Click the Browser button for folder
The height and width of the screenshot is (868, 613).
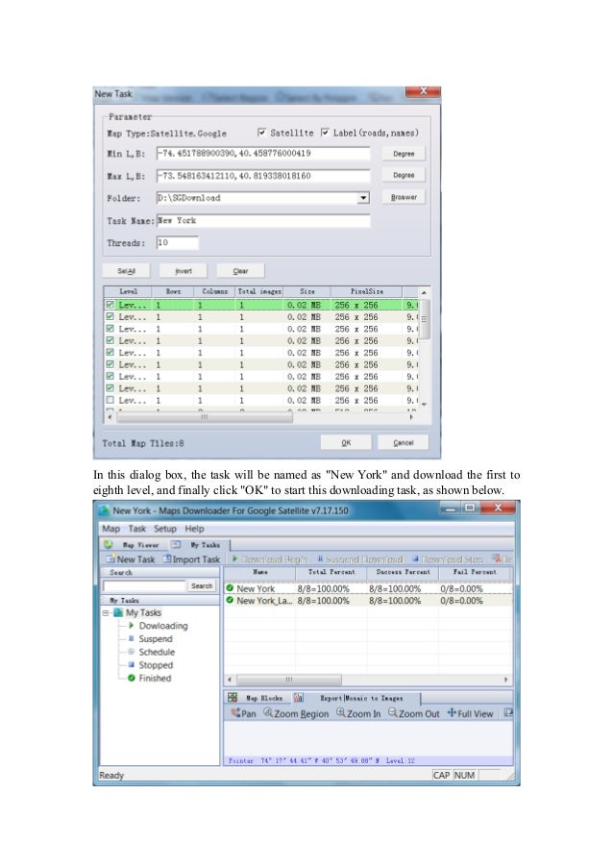404,197
